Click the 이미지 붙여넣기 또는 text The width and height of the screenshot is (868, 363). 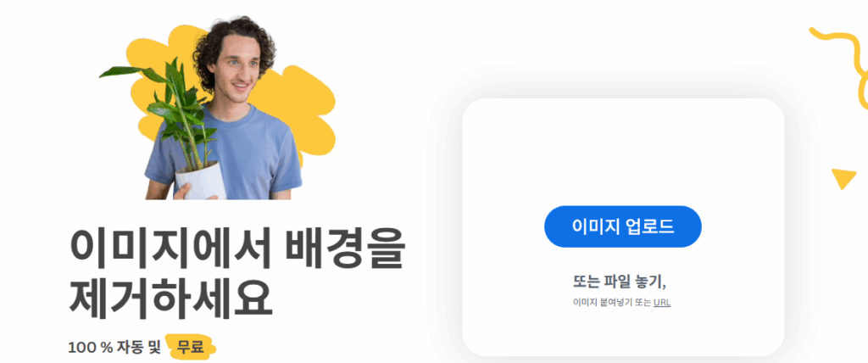[612, 303]
